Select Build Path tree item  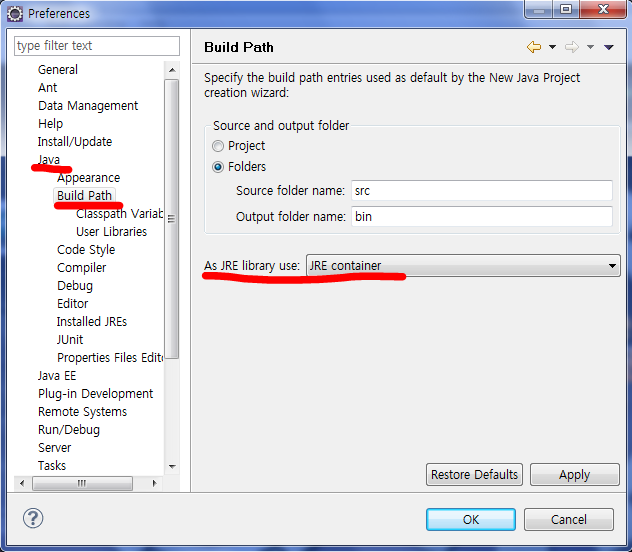click(x=84, y=195)
